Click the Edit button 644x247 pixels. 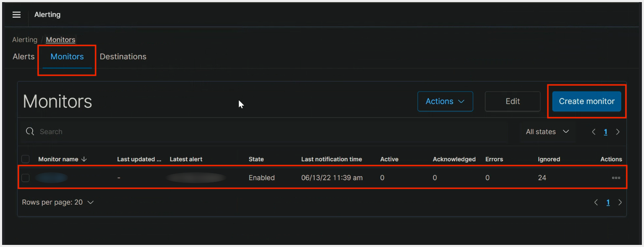512,101
